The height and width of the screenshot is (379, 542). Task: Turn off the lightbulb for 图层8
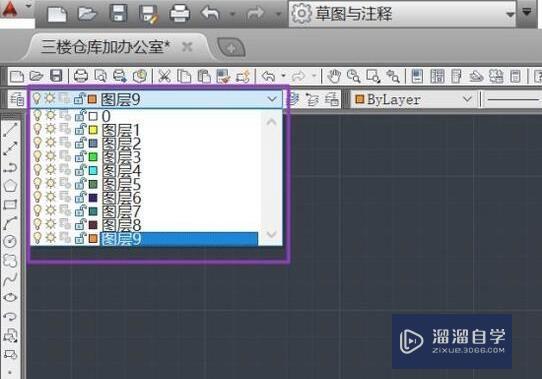37,224
